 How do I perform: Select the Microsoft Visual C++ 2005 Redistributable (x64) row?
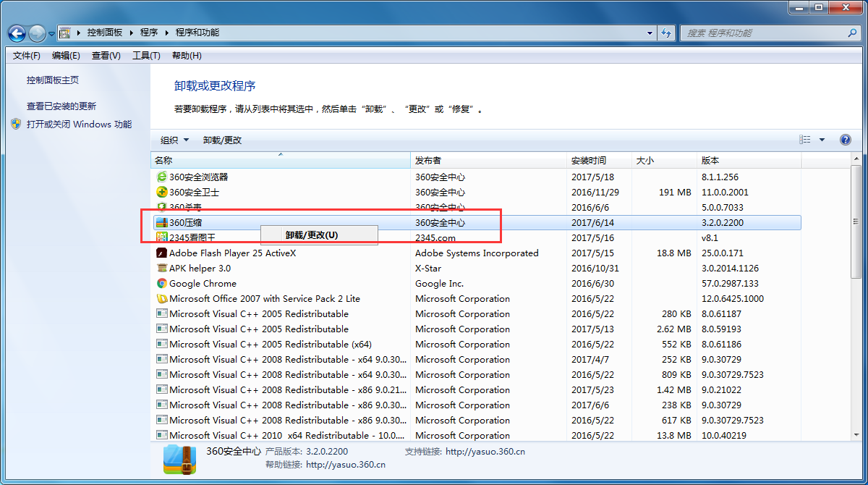[x=477, y=344]
